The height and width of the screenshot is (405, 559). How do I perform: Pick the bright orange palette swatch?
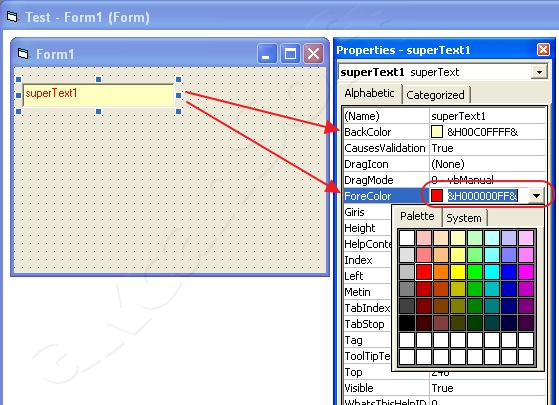(x=441, y=272)
